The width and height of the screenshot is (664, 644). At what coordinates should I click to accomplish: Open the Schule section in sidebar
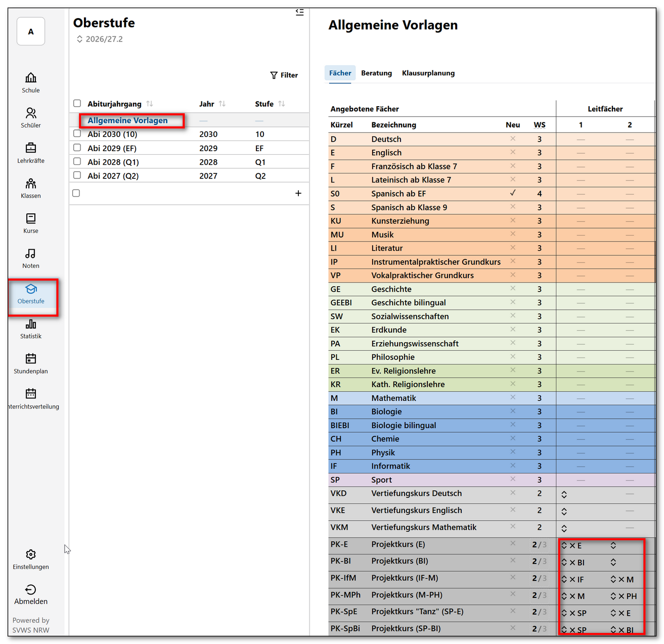(31, 83)
